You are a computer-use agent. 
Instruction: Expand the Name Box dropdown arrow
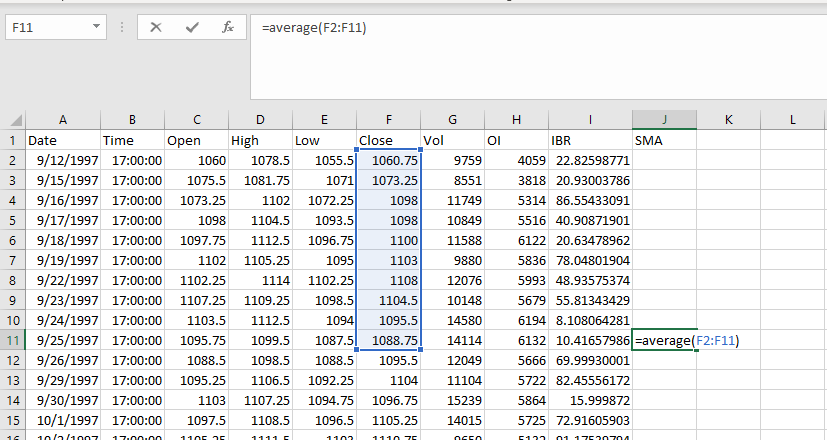coord(97,28)
